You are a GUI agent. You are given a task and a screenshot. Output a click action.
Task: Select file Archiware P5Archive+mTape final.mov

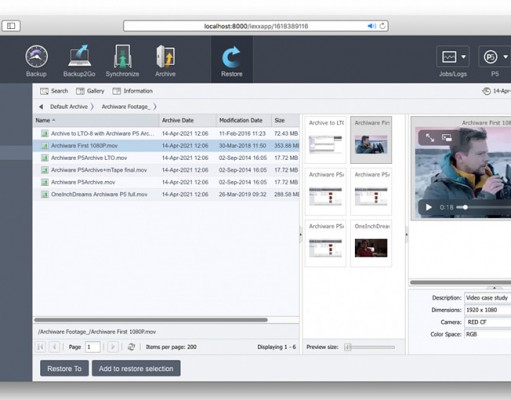tap(166, 170)
